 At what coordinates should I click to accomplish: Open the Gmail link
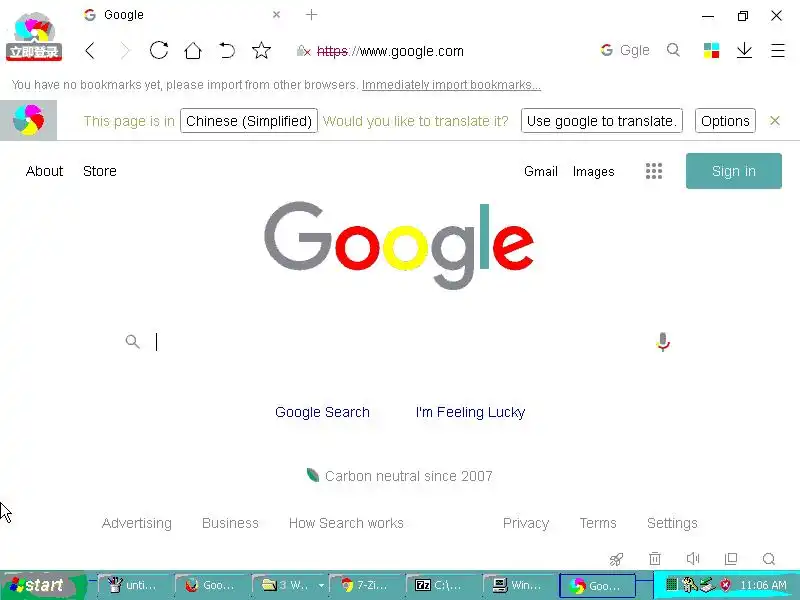540,171
